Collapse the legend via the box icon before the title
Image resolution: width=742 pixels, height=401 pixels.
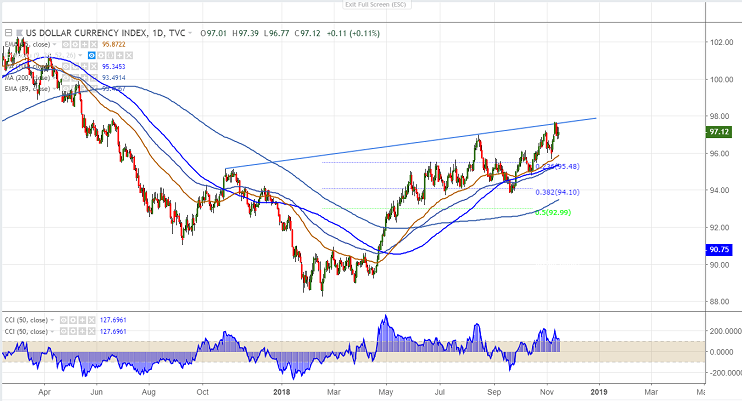point(9,33)
